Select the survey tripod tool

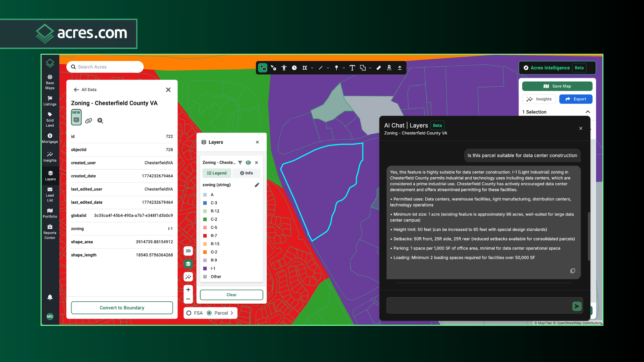pyautogui.click(x=389, y=68)
